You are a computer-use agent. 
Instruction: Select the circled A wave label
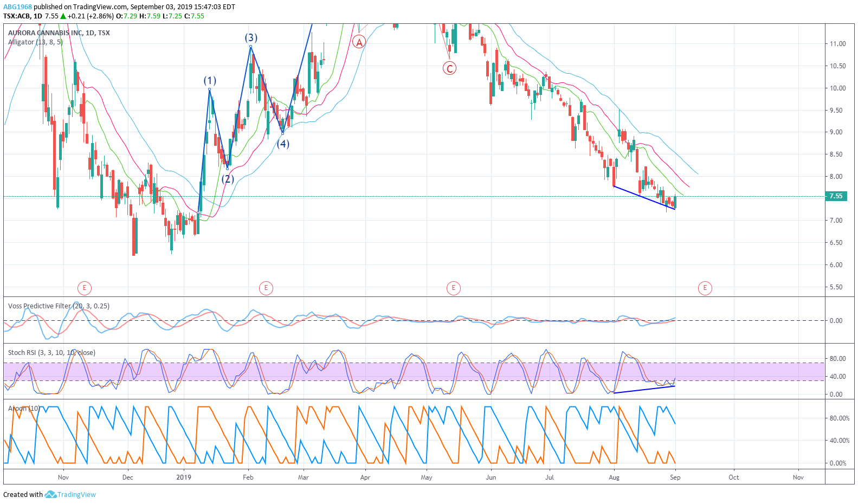click(359, 42)
